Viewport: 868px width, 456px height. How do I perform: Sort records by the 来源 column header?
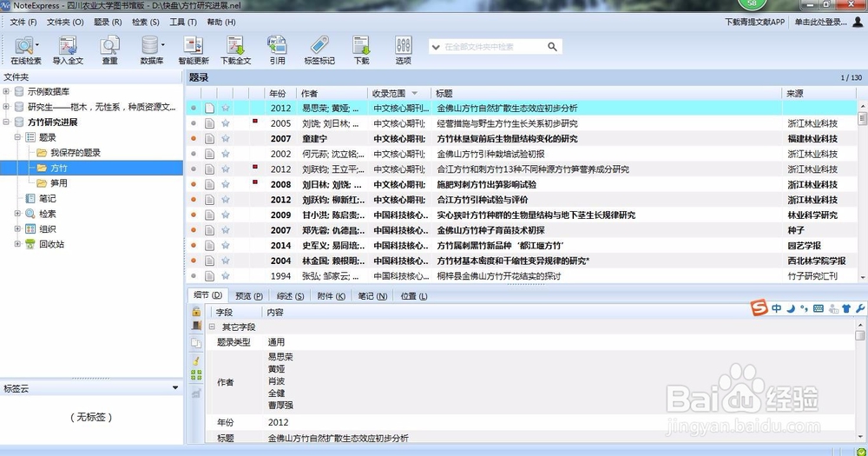point(819,93)
